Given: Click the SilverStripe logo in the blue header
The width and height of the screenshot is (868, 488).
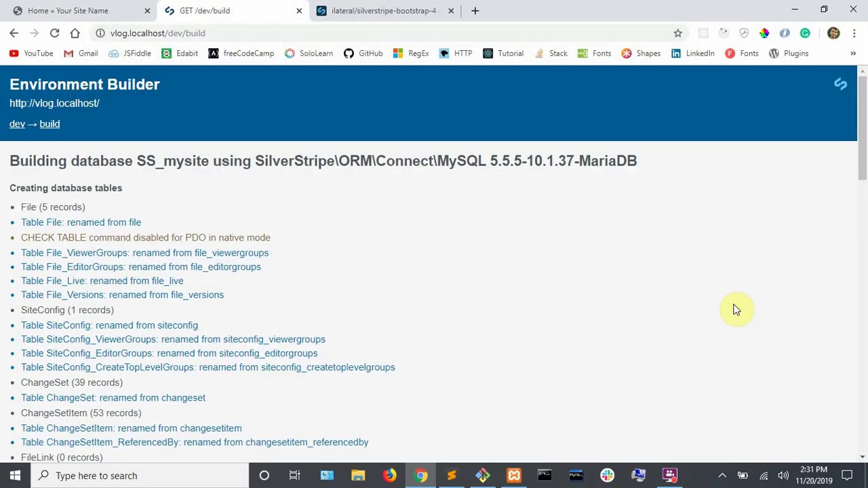Looking at the screenshot, I should [840, 84].
